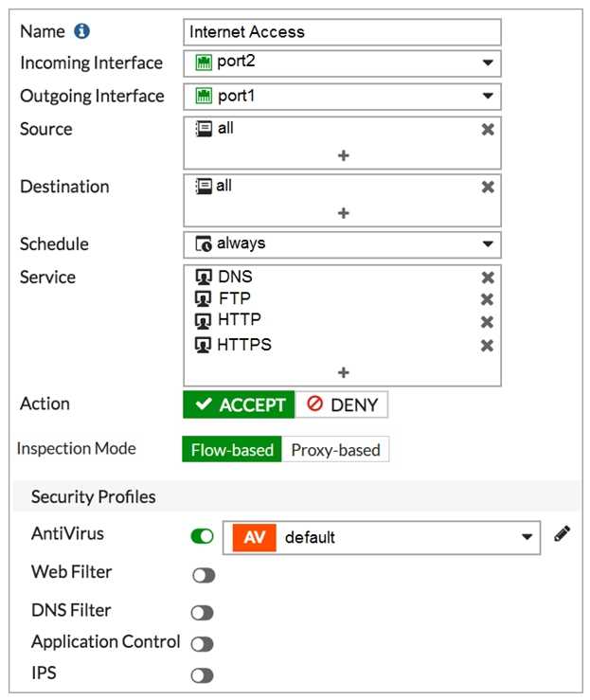Set the policy Action to DENY

(342, 405)
